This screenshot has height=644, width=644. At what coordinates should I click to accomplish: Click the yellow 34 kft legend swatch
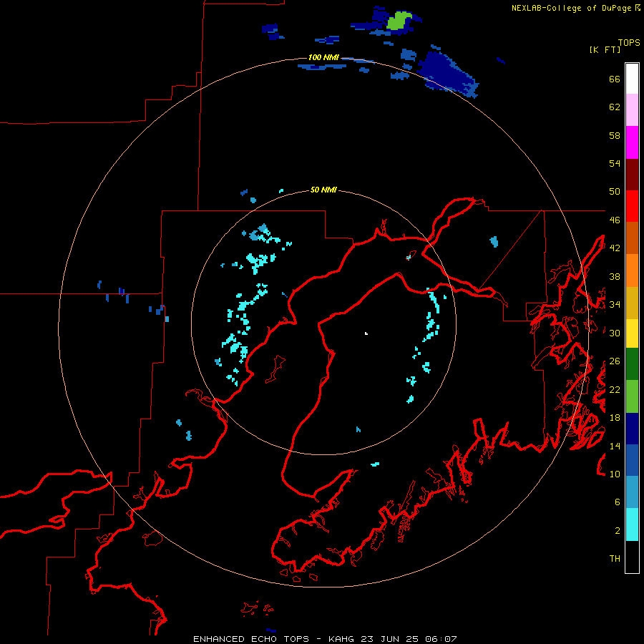[x=632, y=333]
